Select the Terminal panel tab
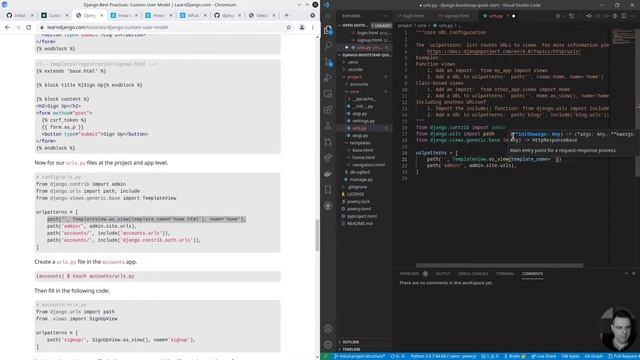Screen dimensions: 640x360 click(x=505, y=273)
